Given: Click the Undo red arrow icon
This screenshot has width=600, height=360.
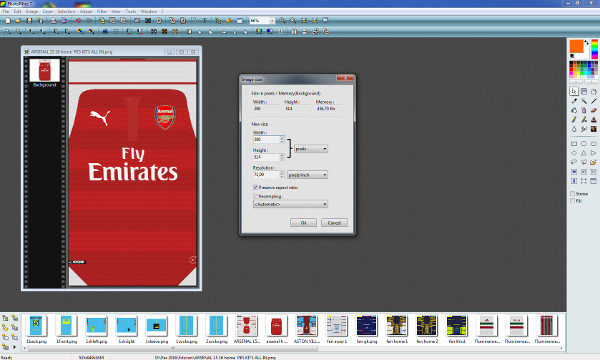Looking at the screenshot, I should [x=78, y=21].
